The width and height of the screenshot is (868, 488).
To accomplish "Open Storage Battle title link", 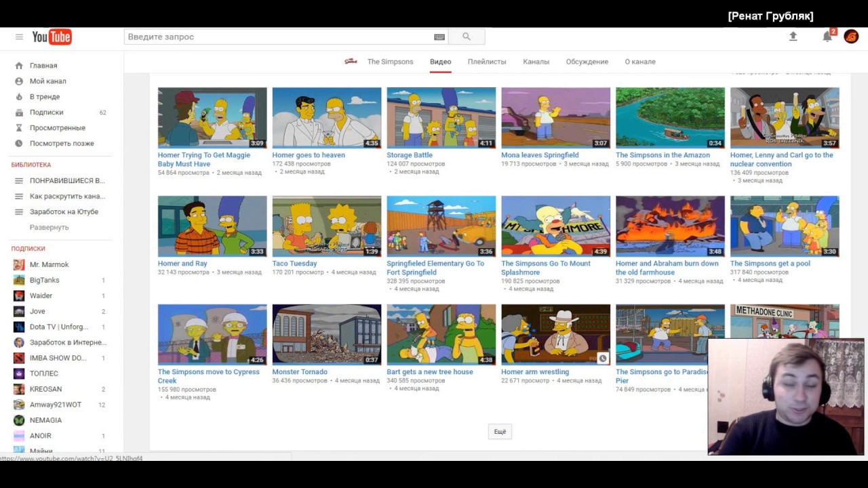I will point(410,155).
